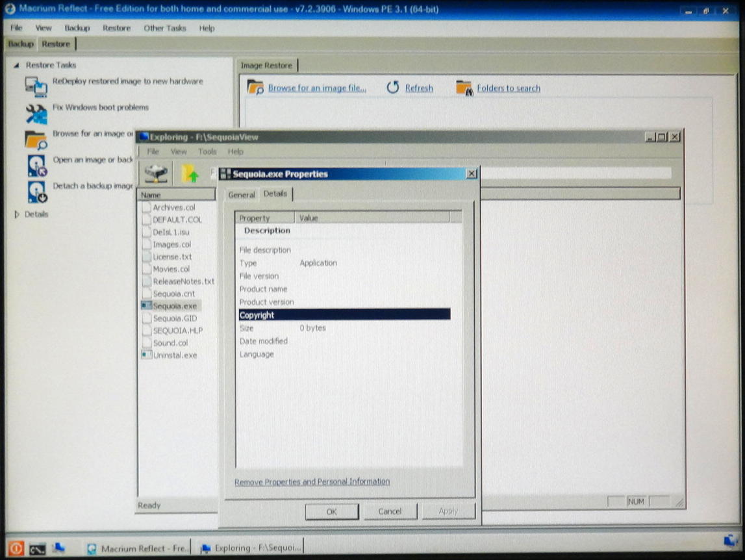This screenshot has height=560, width=745.
Task: Switch to the General tab in Properties
Action: coord(242,194)
